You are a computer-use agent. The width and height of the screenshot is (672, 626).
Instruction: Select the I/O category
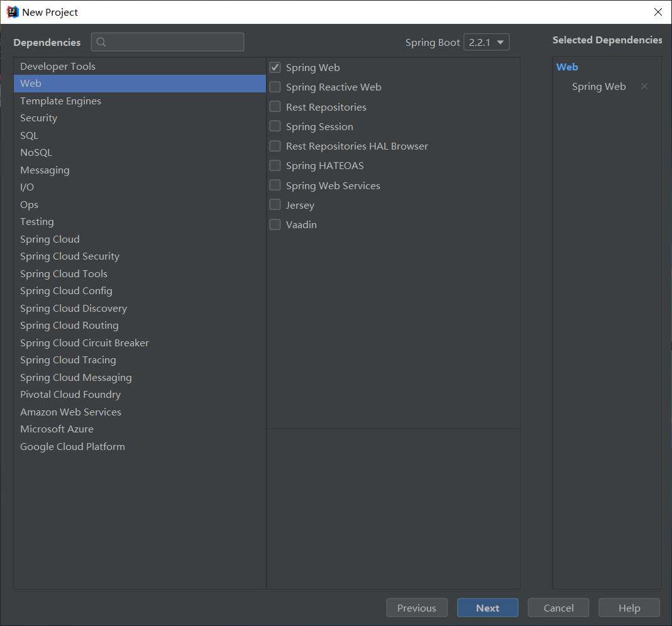coord(140,187)
